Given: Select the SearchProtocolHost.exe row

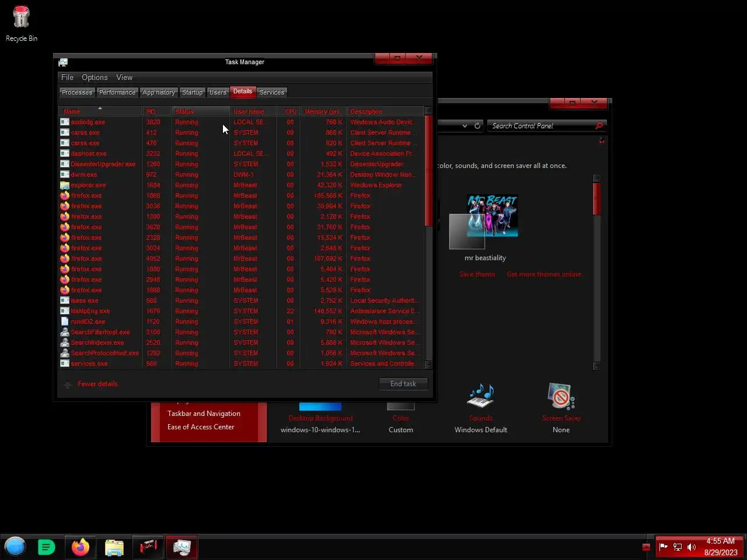Looking at the screenshot, I should pyautogui.click(x=242, y=353).
